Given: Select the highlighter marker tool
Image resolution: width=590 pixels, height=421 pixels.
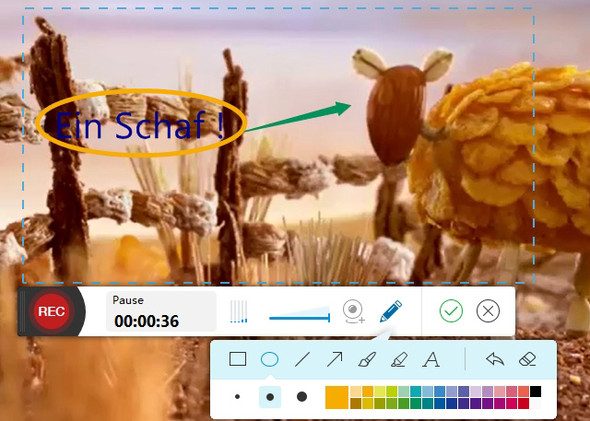Looking at the screenshot, I should [x=399, y=359].
